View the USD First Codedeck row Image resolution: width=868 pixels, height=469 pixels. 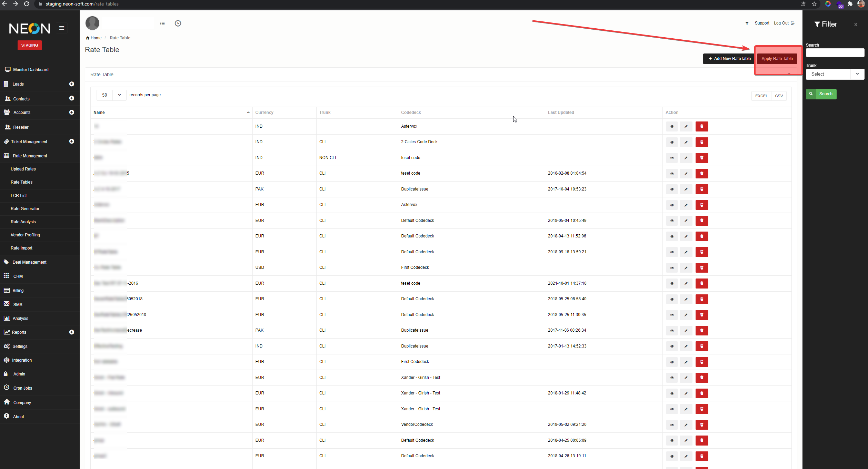coord(672,268)
